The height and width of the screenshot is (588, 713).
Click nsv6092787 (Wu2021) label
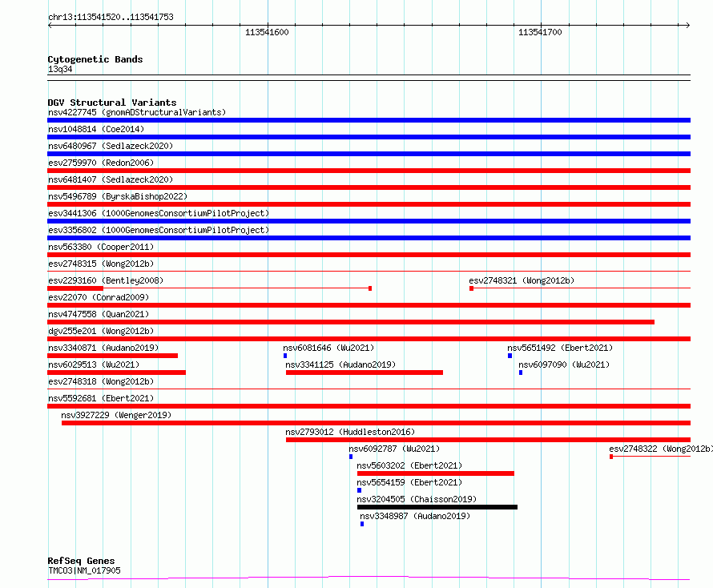pyautogui.click(x=394, y=449)
